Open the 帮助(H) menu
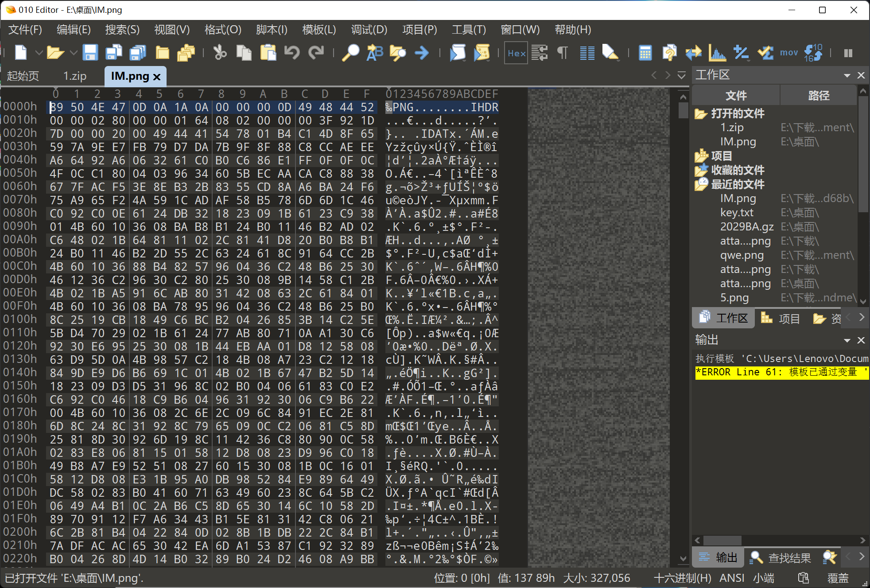 573,30
